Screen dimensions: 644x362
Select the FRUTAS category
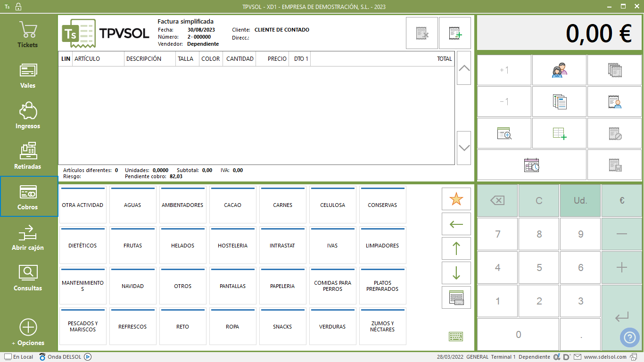(x=132, y=245)
